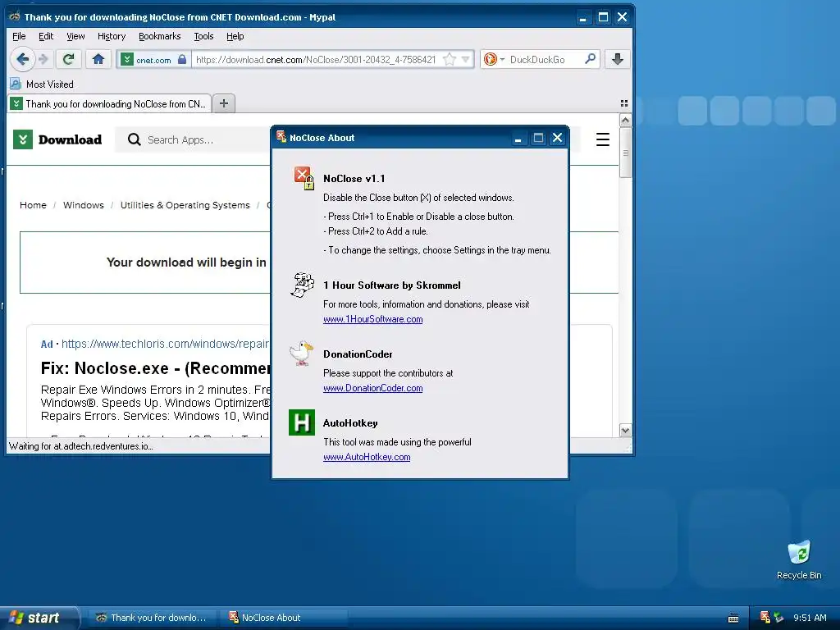Image resolution: width=840 pixels, height=630 pixels.
Task: Click the scrollbar down arrow in browser
Action: click(625, 430)
